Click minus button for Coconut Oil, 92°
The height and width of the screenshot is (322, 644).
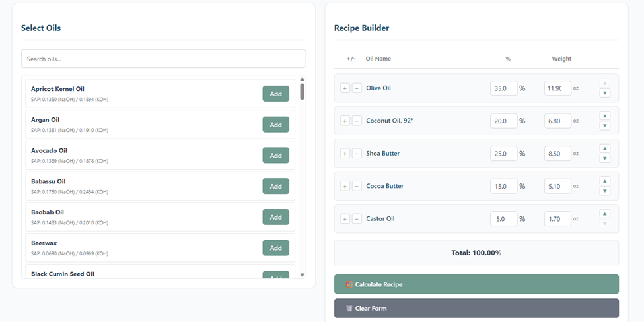pos(357,121)
